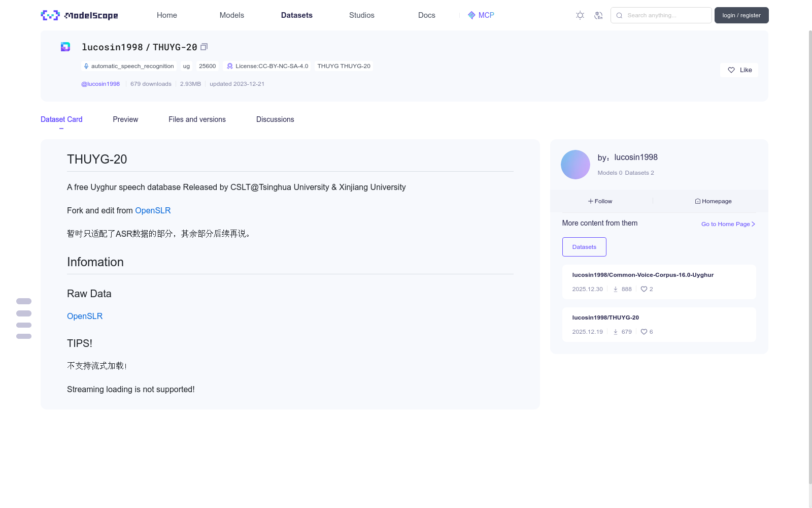Click download icon on lucosin1998/THUYG-20 card
Screen dimensions: 812x508
coord(616,332)
